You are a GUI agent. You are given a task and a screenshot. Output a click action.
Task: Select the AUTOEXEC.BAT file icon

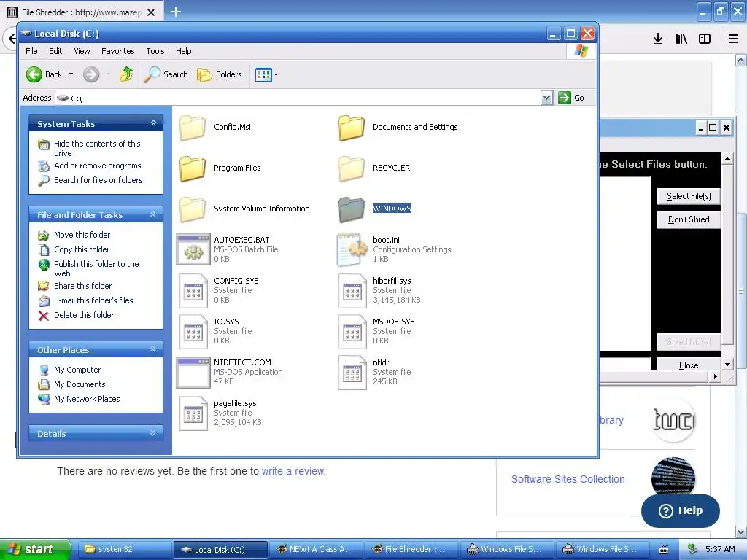tap(193, 249)
